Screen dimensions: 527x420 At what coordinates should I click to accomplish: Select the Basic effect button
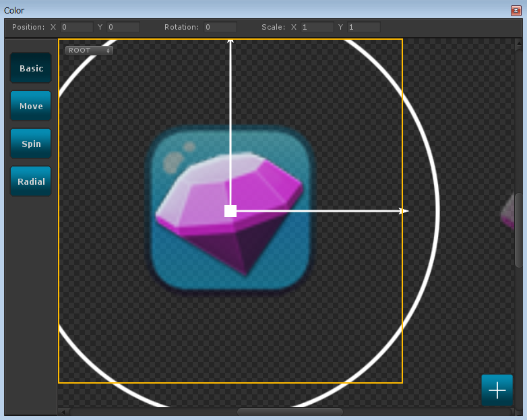[31, 68]
